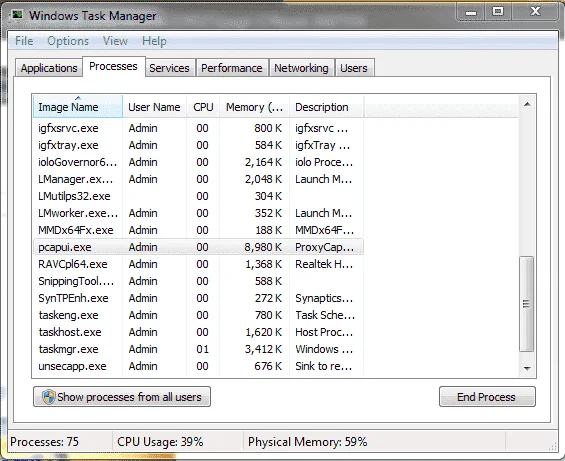This screenshot has height=461, width=565.
Task: Select the ioloGovernor6... process row
Action: [x=198, y=162]
